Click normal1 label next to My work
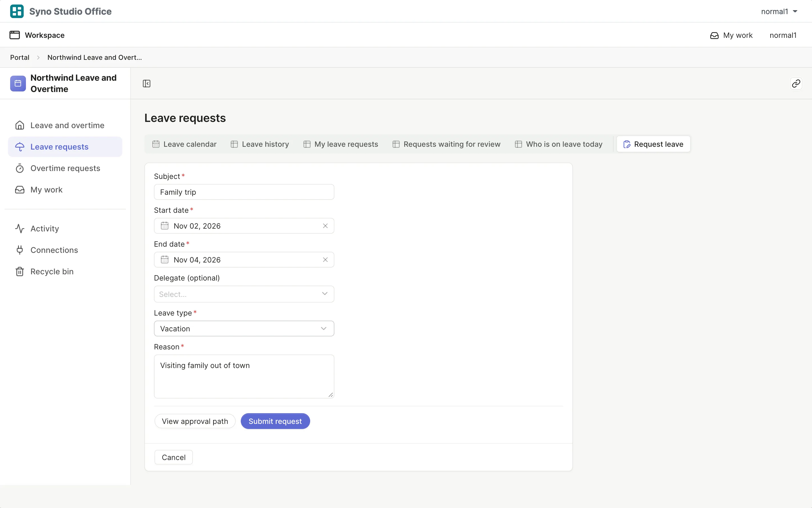The image size is (812, 508). tap(783, 35)
